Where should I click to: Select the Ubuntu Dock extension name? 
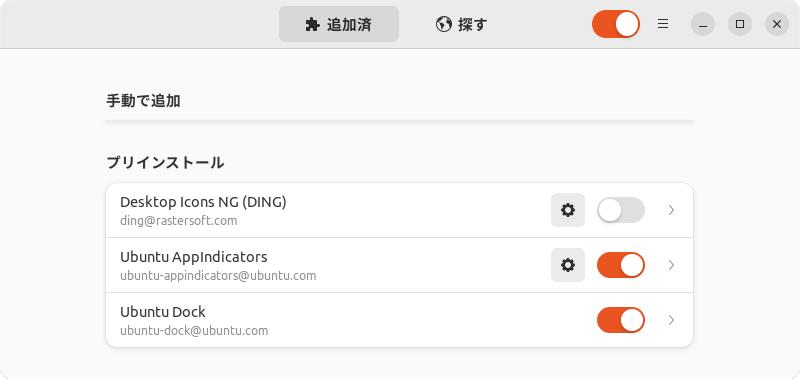(163, 311)
